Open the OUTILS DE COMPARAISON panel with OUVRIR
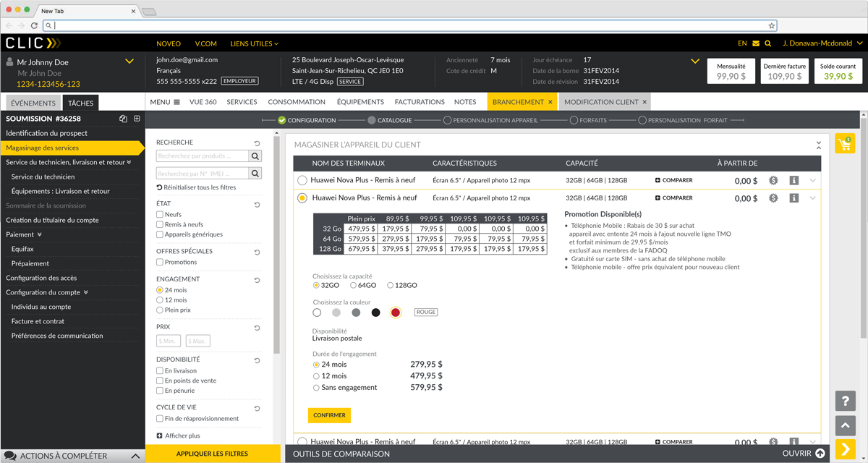Screen dimensions: 868x463 [x=804, y=454]
